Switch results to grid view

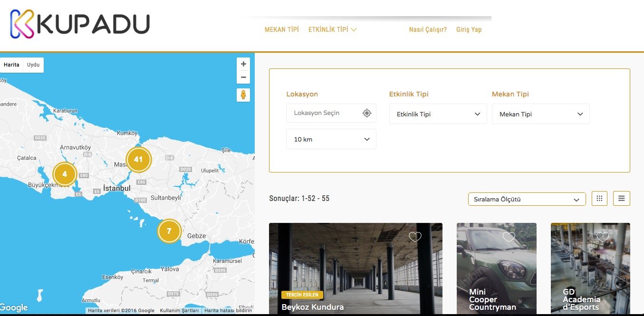[599, 199]
